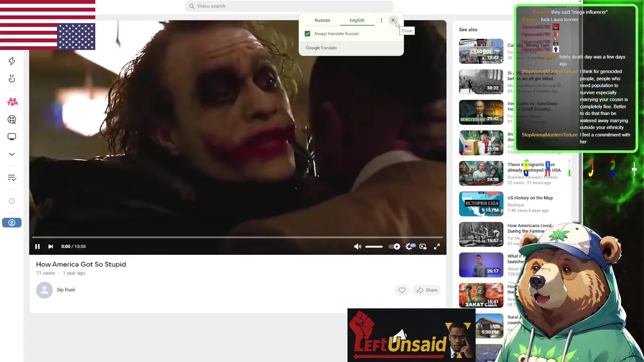
Task: Open the 26:17 recommended video thumbnail
Action: [481, 265]
